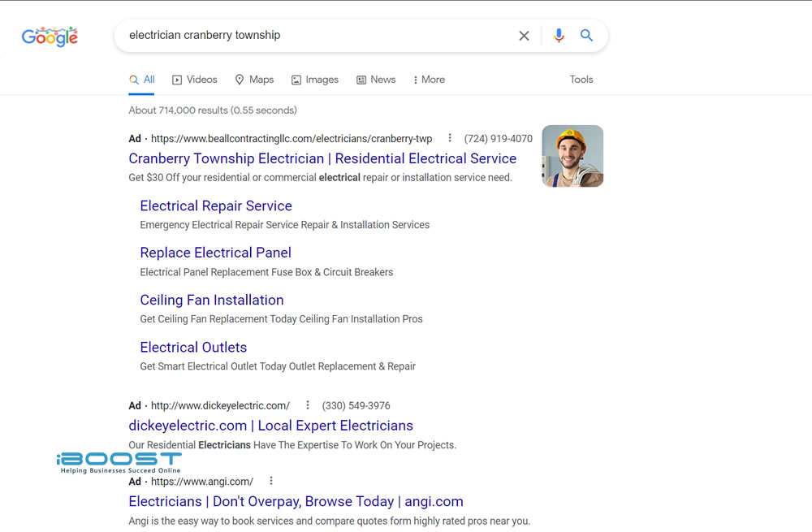This screenshot has height=532, width=812.
Task: Open the Videos results tab
Action: point(195,80)
